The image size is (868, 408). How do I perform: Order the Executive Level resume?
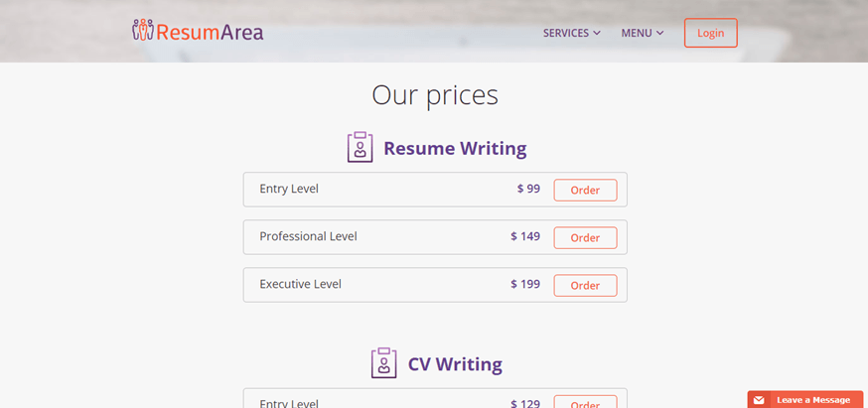point(585,285)
